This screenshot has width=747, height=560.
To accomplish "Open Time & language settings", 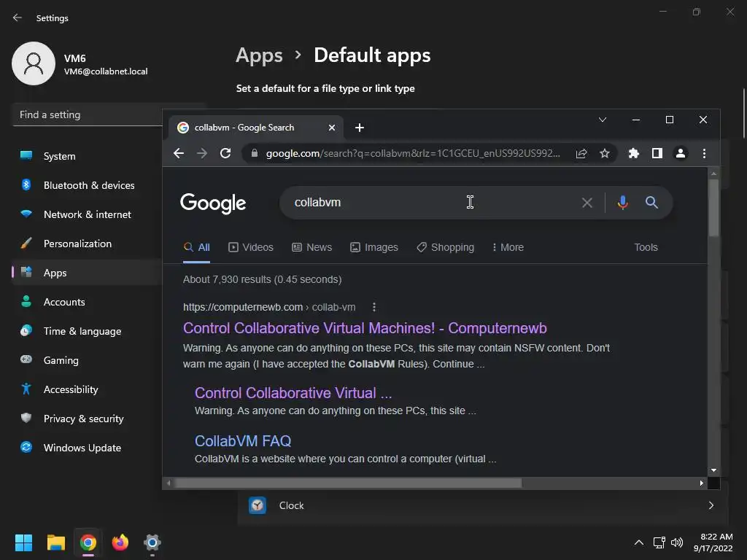I will [x=88, y=331].
